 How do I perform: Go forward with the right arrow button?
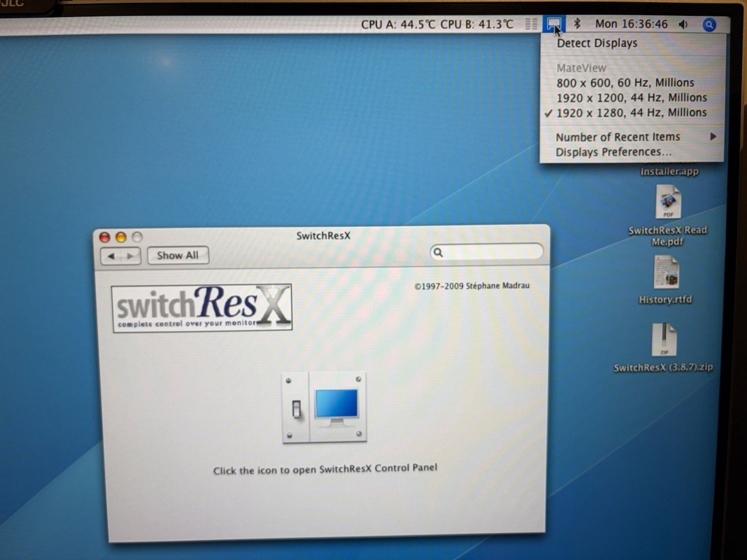(x=131, y=256)
